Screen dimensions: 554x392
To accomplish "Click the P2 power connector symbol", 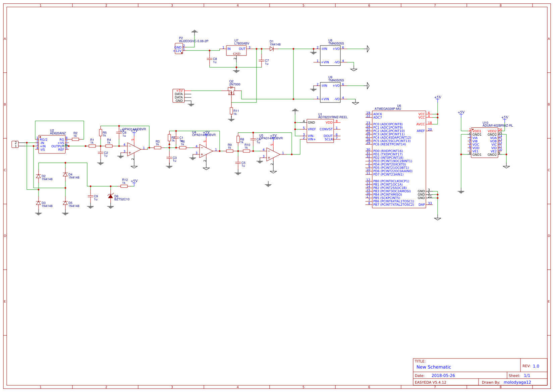I will pos(179,49).
